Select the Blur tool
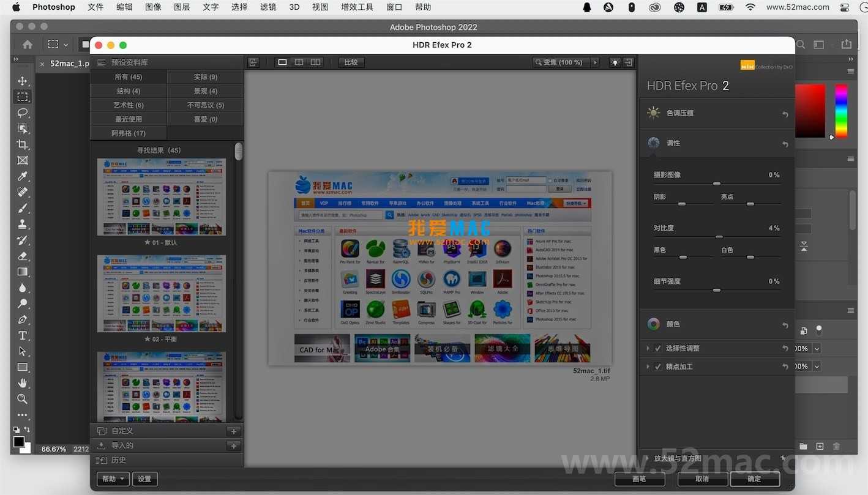 pos(23,288)
